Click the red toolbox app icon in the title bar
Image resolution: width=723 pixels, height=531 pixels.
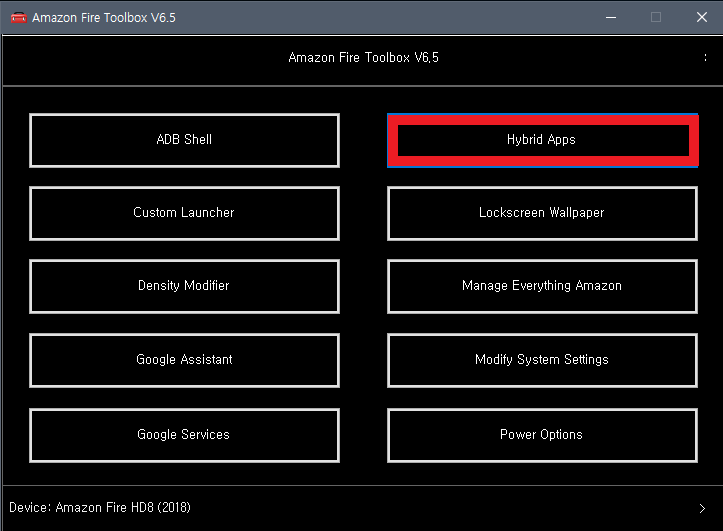19,18
